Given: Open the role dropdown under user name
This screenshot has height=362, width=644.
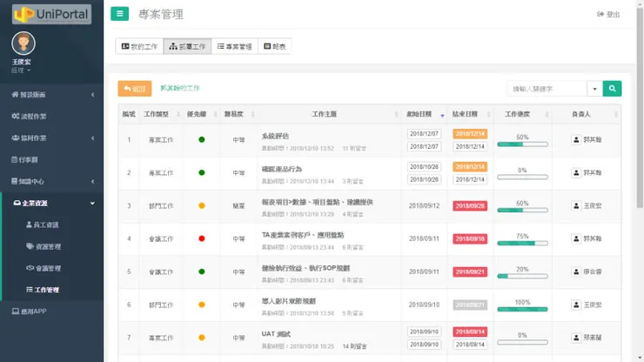Looking at the screenshot, I should pyautogui.click(x=21, y=70).
